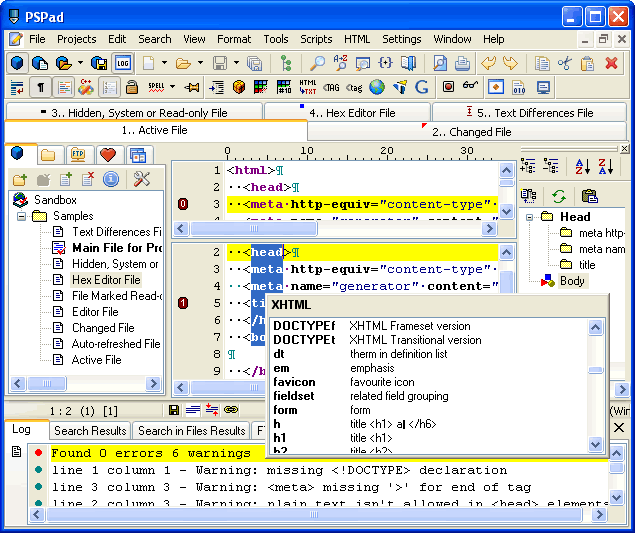Click top editor pane scroll right arrow
Screen dimensions: 635x533
(x=490, y=229)
